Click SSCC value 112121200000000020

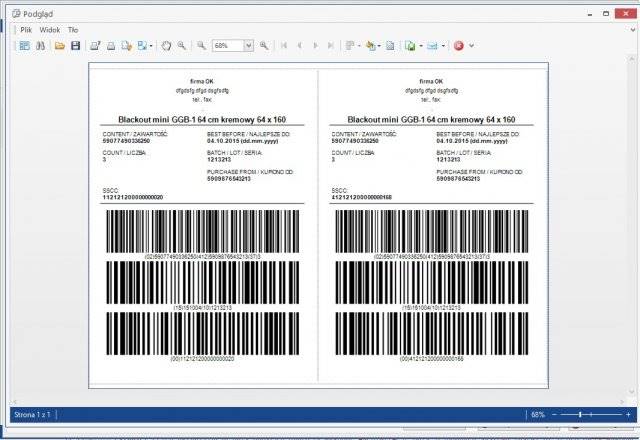tap(133, 198)
